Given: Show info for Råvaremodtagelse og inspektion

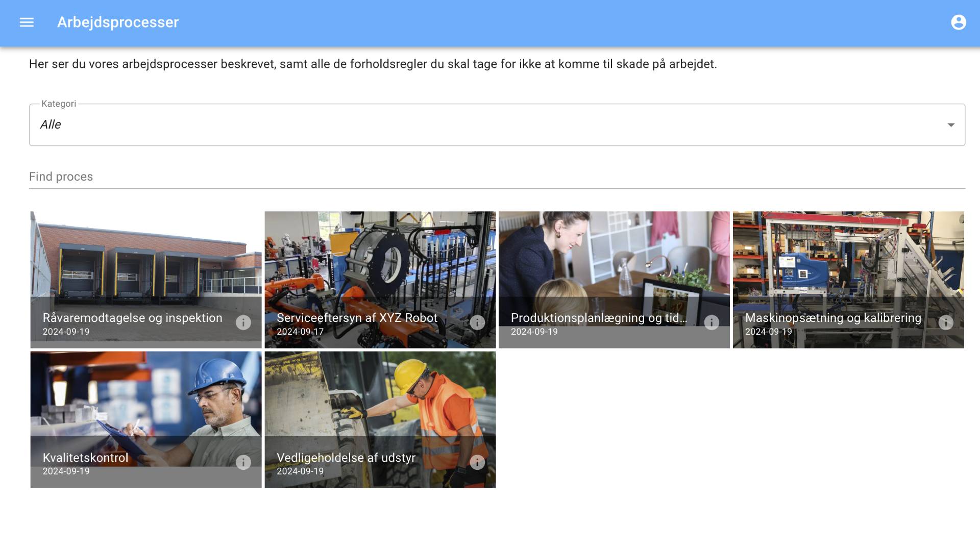Looking at the screenshot, I should coord(243,322).
